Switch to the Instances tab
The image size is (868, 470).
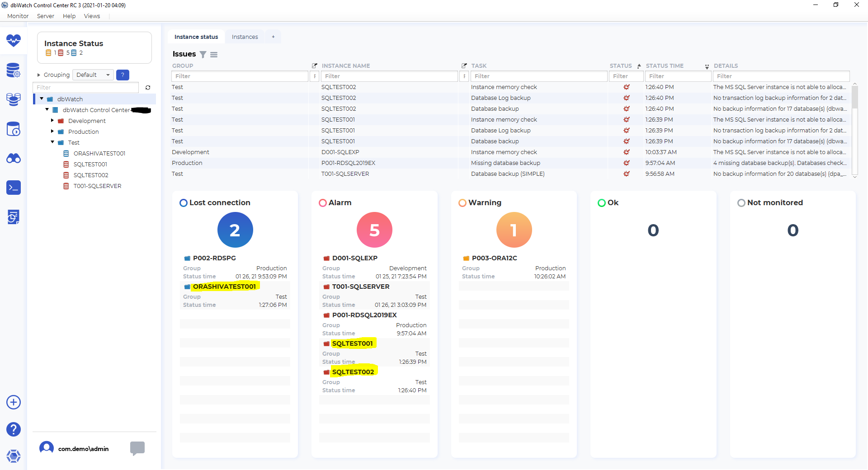[x=245, y=37]
